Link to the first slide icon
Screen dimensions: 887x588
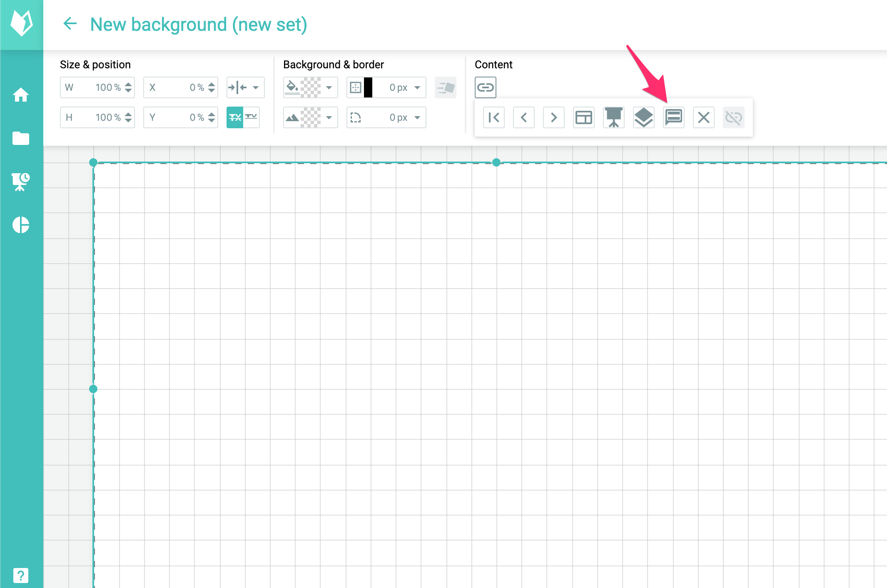[494, 117]
